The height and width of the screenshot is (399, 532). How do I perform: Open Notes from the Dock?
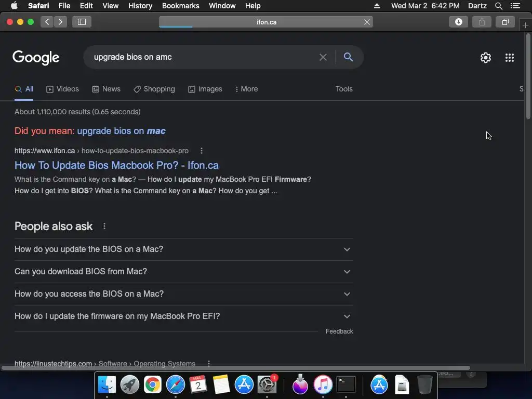click(221, 385)
